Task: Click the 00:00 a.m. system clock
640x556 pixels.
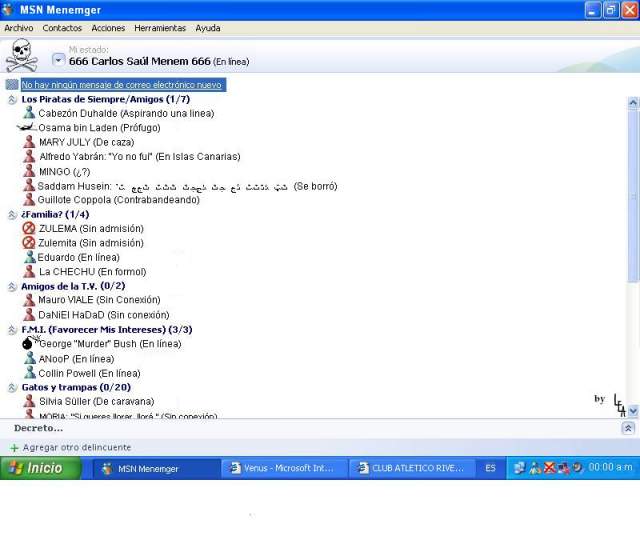Action: pyautogui.click(x=610, y=467)
